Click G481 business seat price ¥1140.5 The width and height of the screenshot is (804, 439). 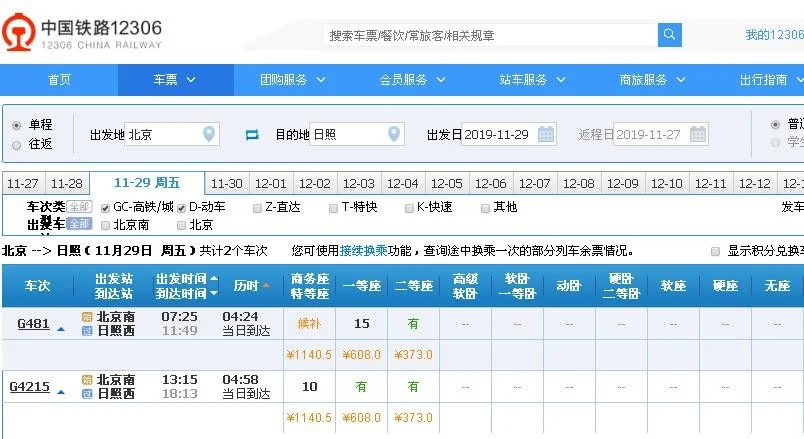click(309, 355)
